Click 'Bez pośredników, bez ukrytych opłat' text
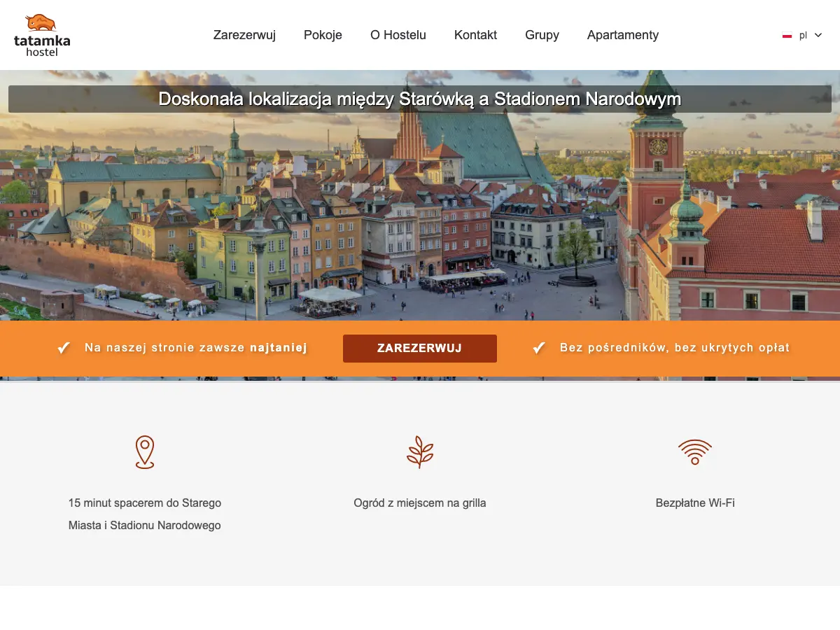The image size is (840, 630). (x=675, y=348)
